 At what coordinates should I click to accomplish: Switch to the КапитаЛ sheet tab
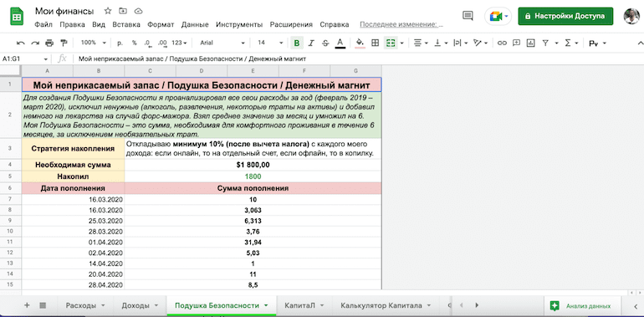click(304, 305)
